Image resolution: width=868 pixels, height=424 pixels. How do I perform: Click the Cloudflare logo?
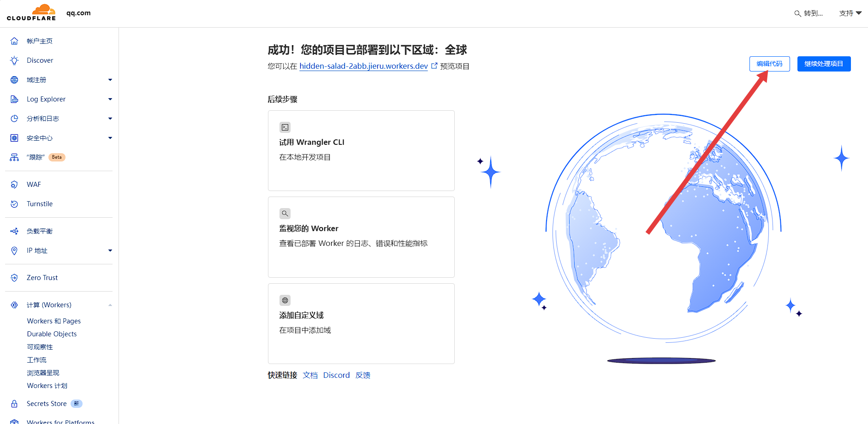(30, 12)
